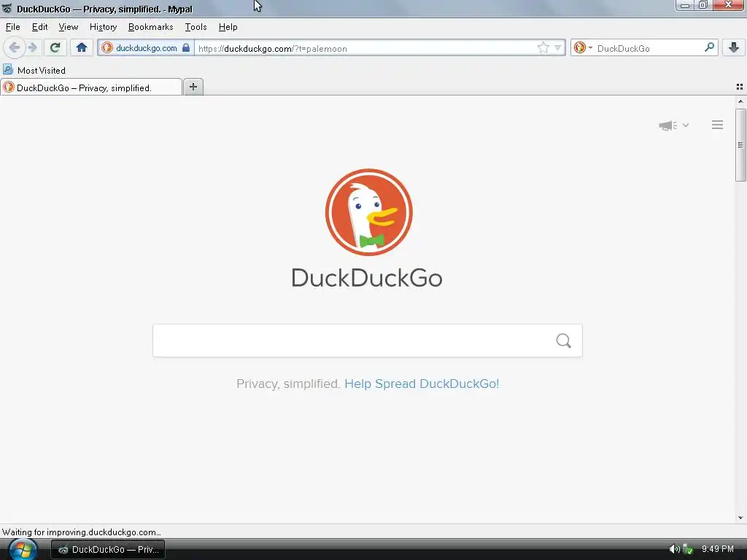Click the Mypal icon in title bar
Image resolution: width=747 pixels, height=560 pixels.
[7, 9]
